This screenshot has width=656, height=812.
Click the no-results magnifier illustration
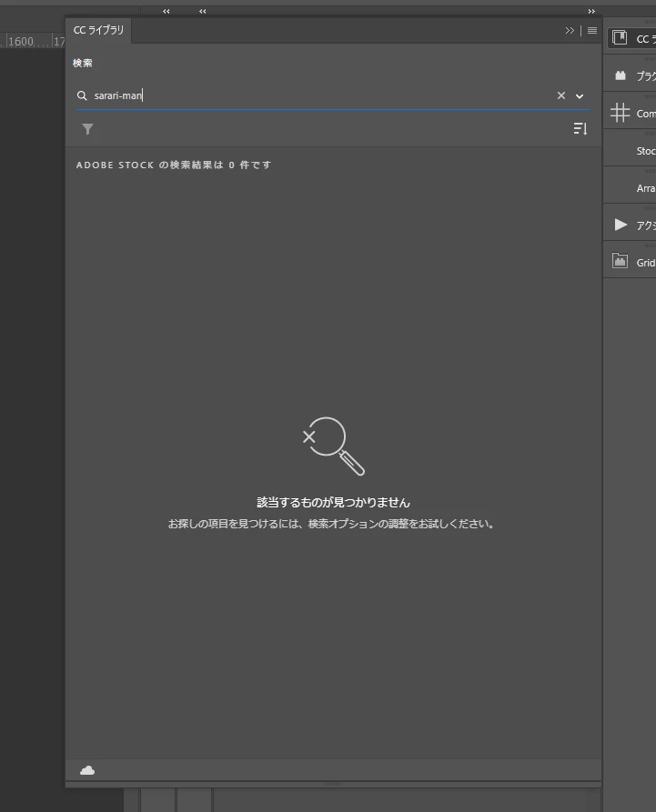click(x=334, y=446)
